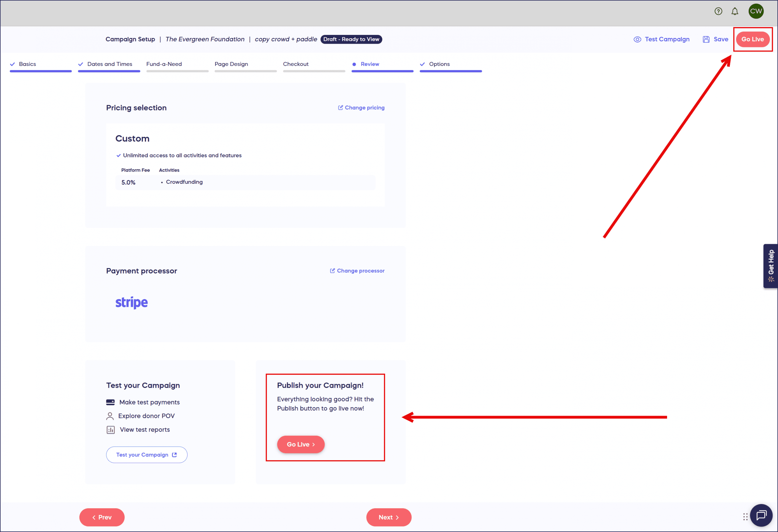Click the drag dots beside chat widget
Viewport: 778px width, 532px height.
click(745, 517)
